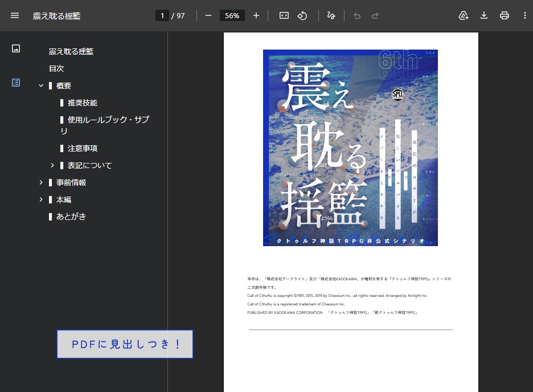533x392 pixels.
Task: Click the page number input field
Action: [162, 15]
